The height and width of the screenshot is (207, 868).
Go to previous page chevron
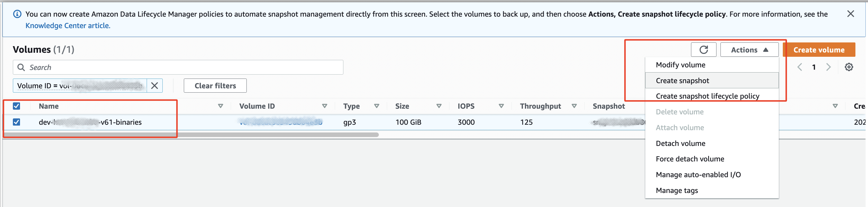coord(800,67)
